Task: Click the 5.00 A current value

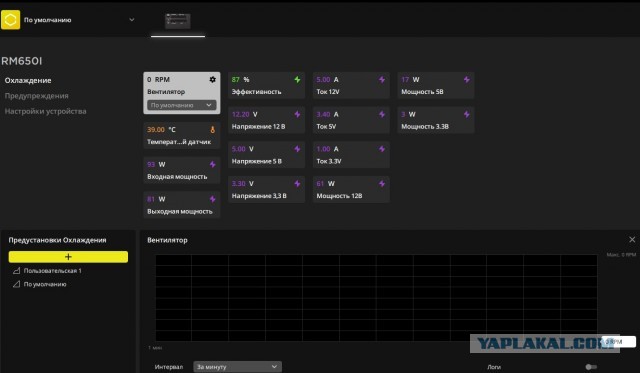Action: coord(327,80)
